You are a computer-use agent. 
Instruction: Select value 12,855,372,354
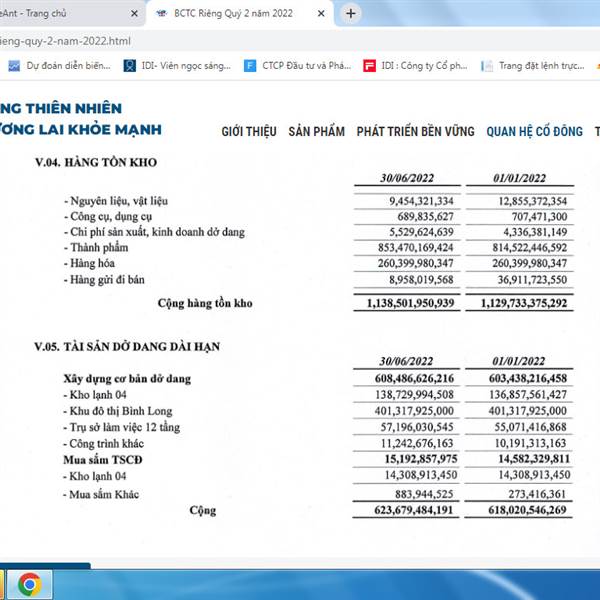coord(532,201)
